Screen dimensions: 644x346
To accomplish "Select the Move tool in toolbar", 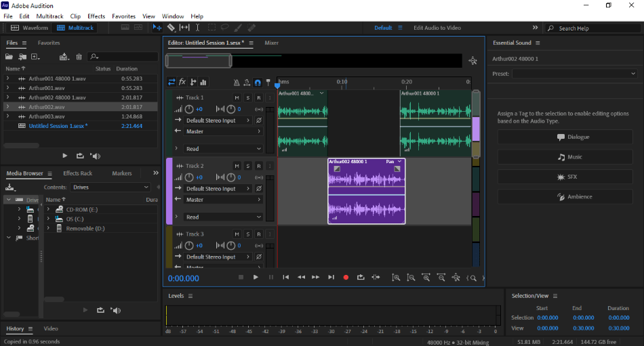I will point(157,28).
